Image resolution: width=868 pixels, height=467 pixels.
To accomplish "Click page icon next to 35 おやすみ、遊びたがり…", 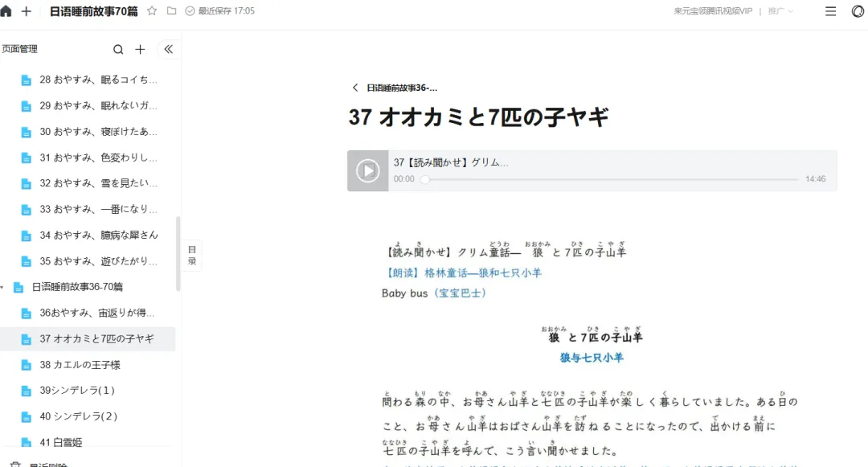I will pos(26,262).
